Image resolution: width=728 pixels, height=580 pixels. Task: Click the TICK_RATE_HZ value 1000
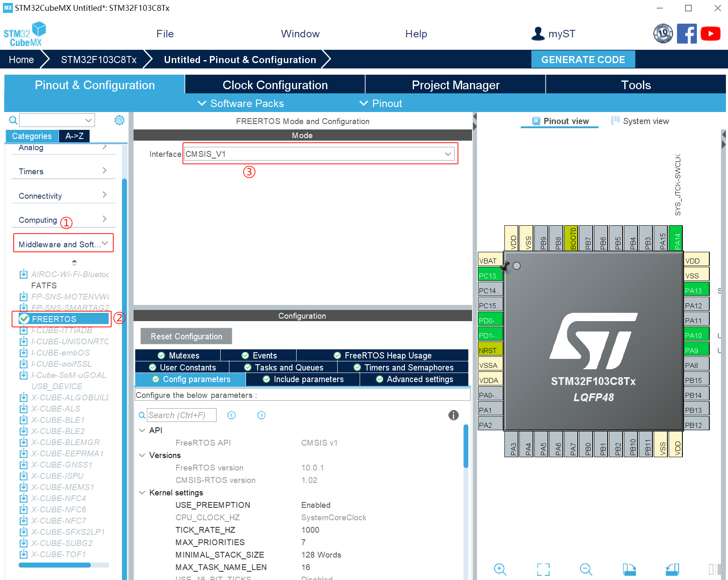pyautogui.click(x=310, y=530)
